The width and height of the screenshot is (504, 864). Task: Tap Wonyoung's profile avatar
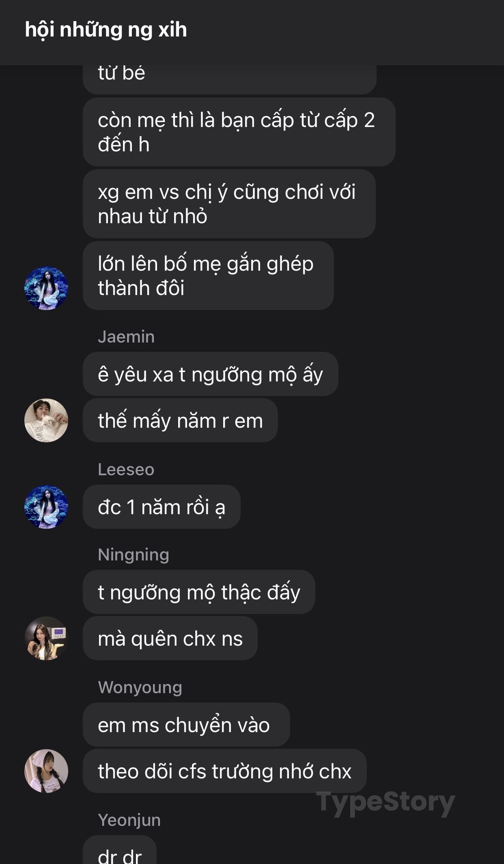[46, 771]
